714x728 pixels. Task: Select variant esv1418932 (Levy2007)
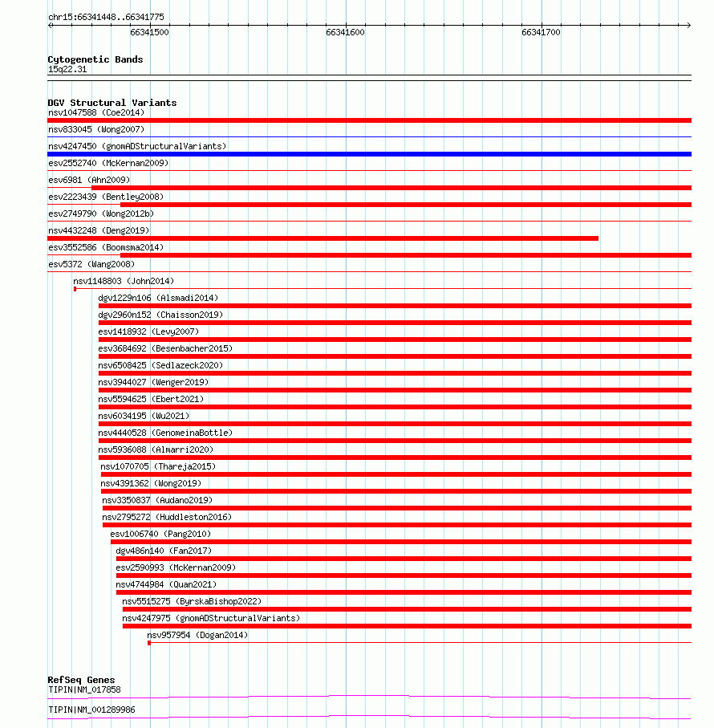tap(148, 331)
